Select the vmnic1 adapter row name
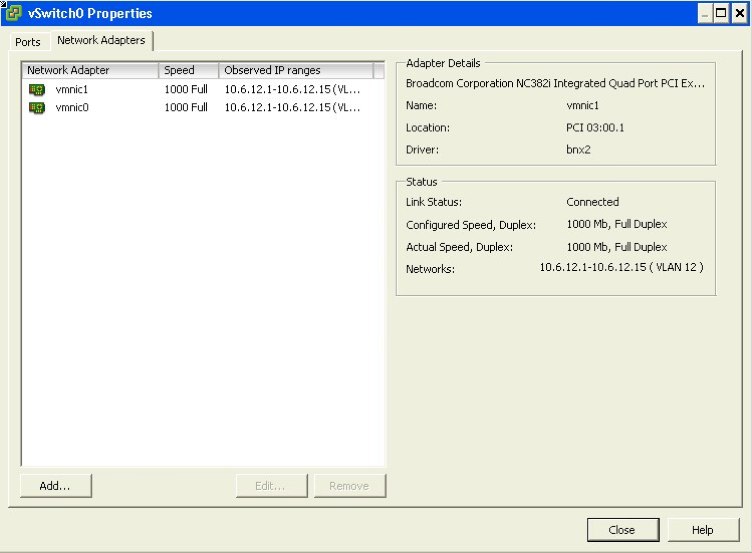The height and width of the screenshot is (553, 752). 72,89
